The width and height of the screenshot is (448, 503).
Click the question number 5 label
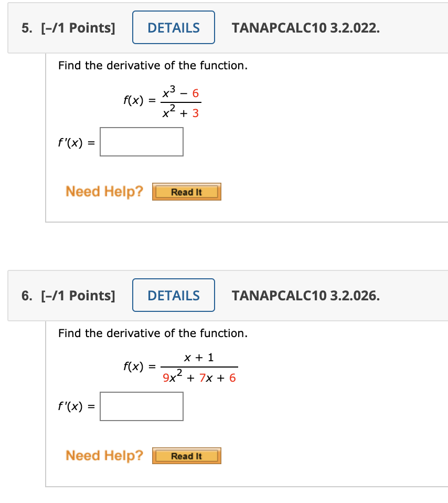25,28
